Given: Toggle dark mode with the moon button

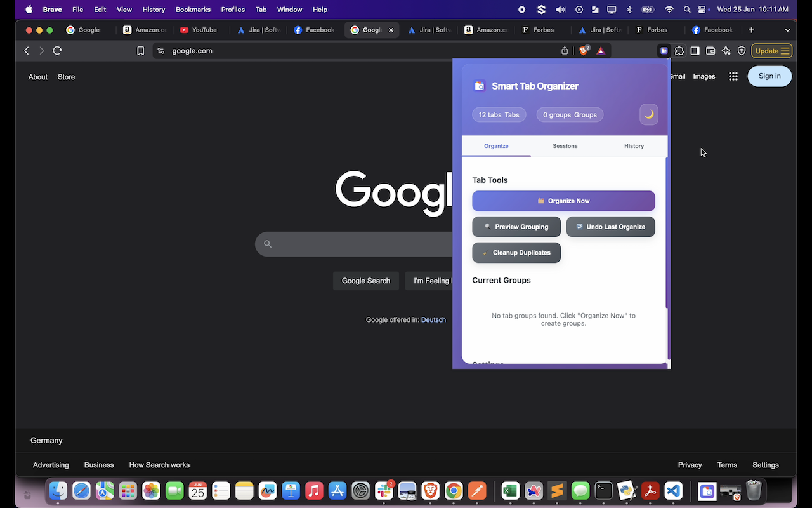Looking at the screenshot, I should pos(649,114).
